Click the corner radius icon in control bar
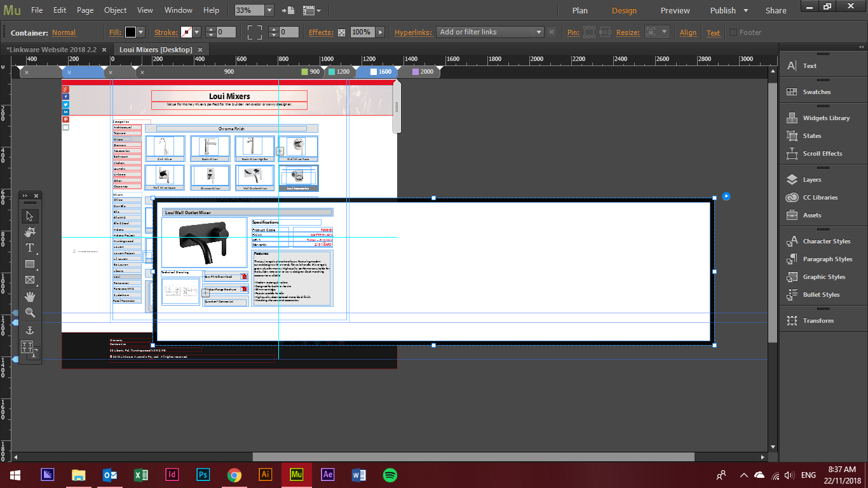 (255, 32)
